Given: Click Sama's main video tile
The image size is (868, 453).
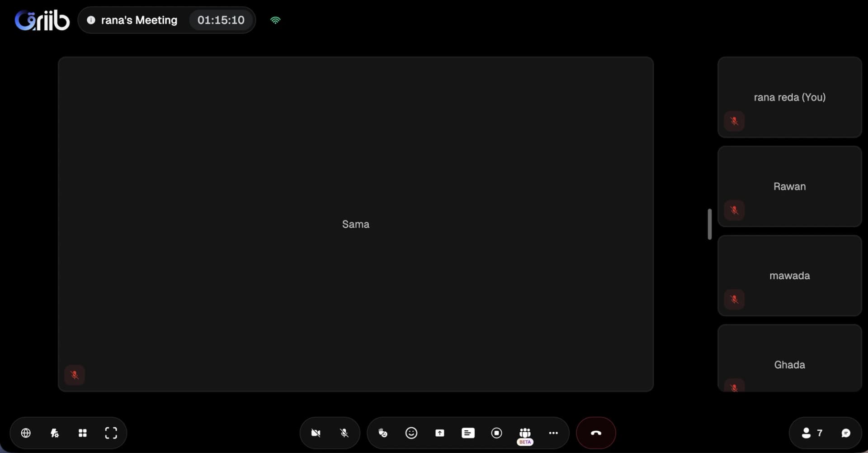Looking at the screenshot, I should pos(356,224).
